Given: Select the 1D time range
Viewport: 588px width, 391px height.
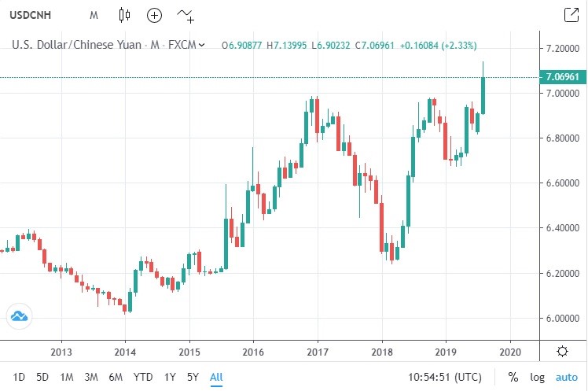Looking at the screenshot, I should click(x=20, y=377).
